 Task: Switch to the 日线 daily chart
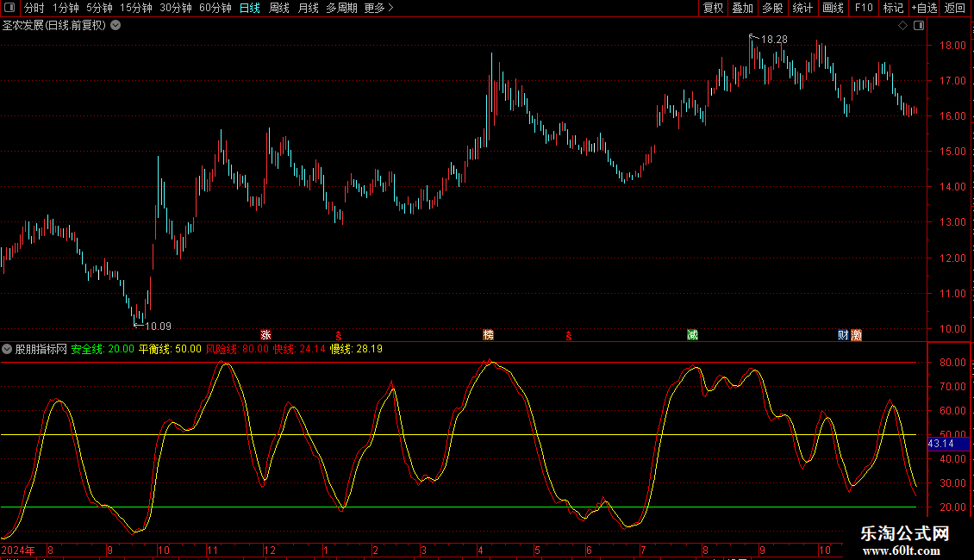[x=250, y=8]
